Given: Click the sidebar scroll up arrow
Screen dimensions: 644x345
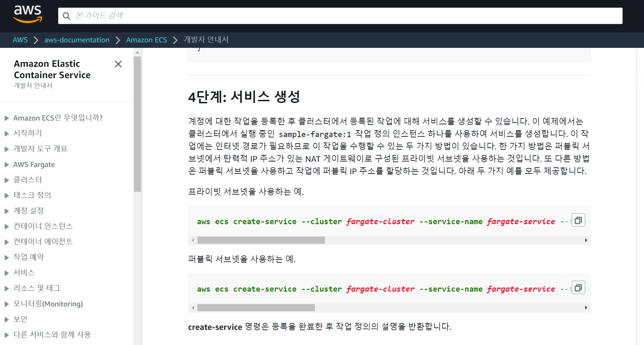Looking at the screenshot, I should pyautogui.click(x=138, y=52).
